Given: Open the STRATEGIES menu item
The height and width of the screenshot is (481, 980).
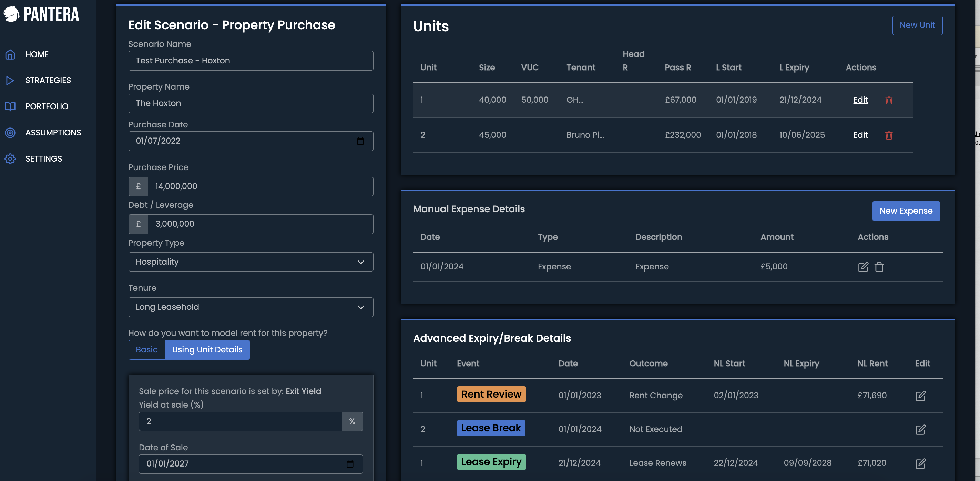Looking at the screenshot, I should [x=48, y=80].
